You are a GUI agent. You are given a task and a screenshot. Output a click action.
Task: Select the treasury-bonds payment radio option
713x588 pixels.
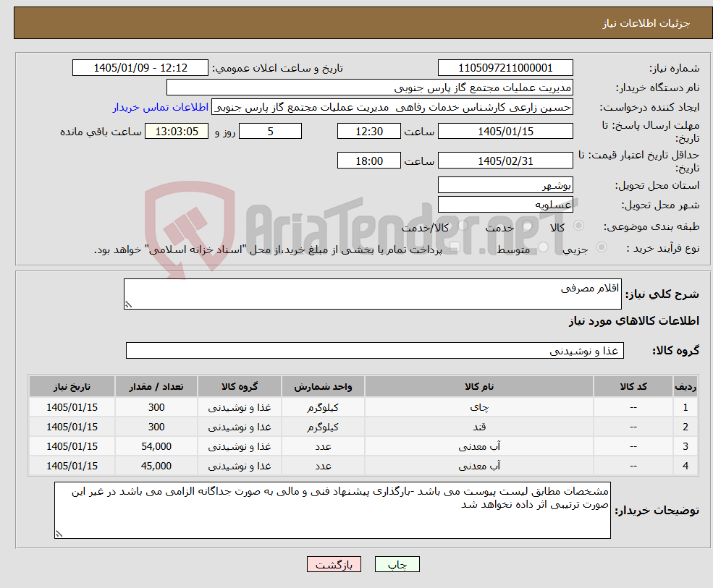pos(455,247)
